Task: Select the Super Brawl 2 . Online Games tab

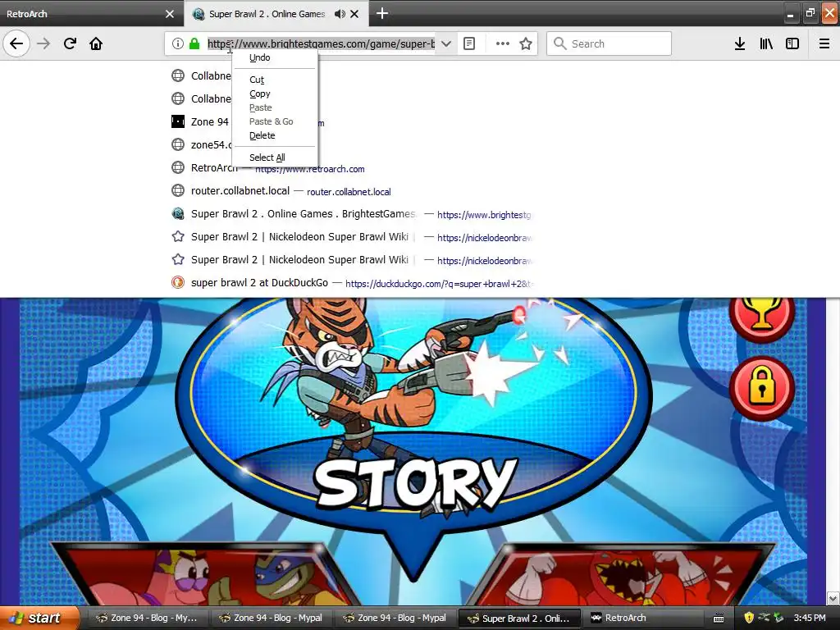Action: tap(267, 14)
